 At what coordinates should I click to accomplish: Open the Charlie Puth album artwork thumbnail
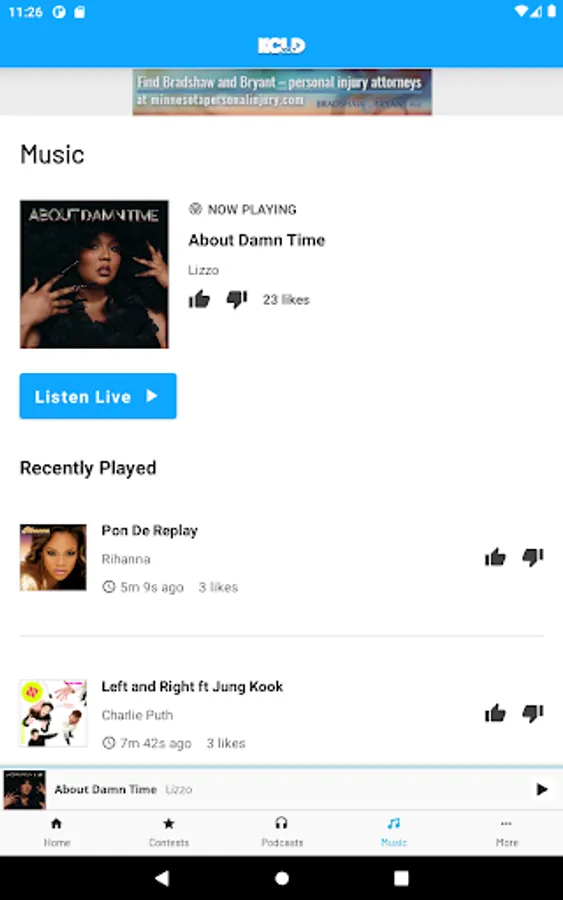coord(53,713)
